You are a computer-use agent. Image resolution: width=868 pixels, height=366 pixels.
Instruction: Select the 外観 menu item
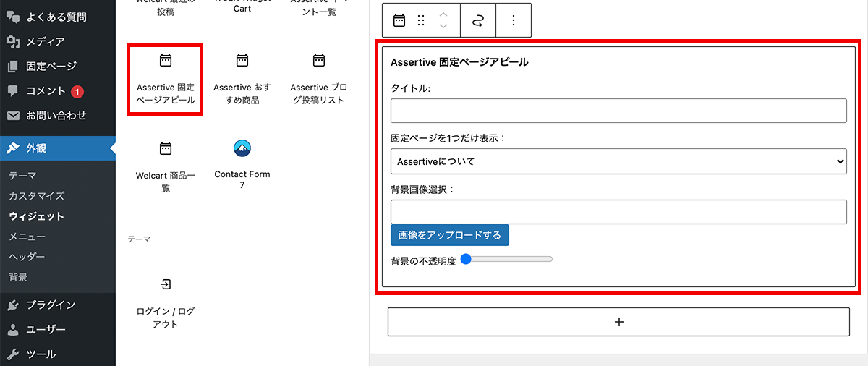click(58, 148)
